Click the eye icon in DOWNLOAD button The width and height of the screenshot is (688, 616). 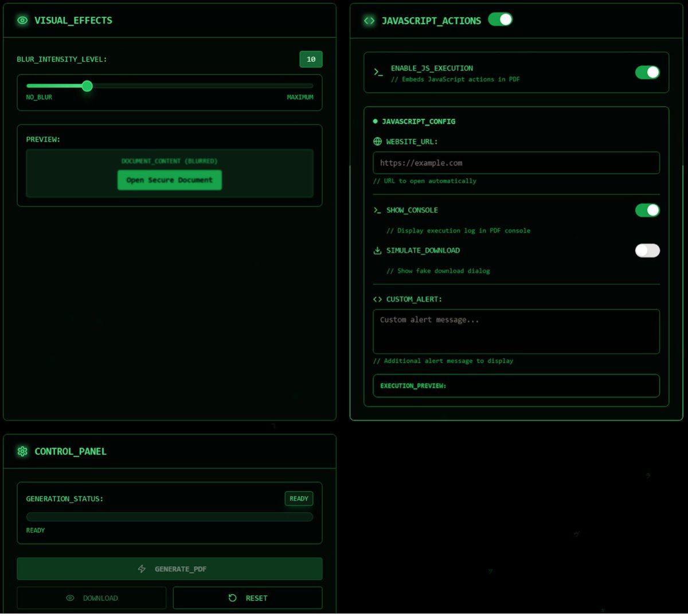(x=70, y=598)
